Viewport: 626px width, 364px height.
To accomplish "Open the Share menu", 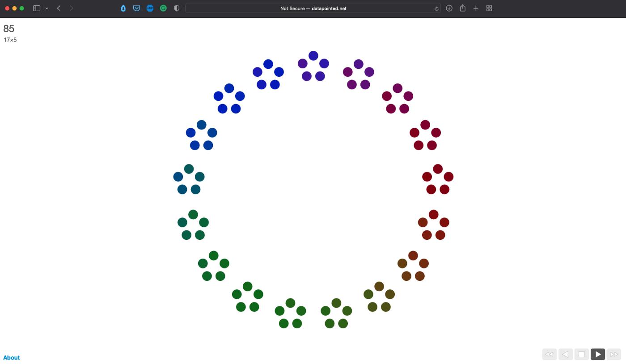I will (462, 8).
